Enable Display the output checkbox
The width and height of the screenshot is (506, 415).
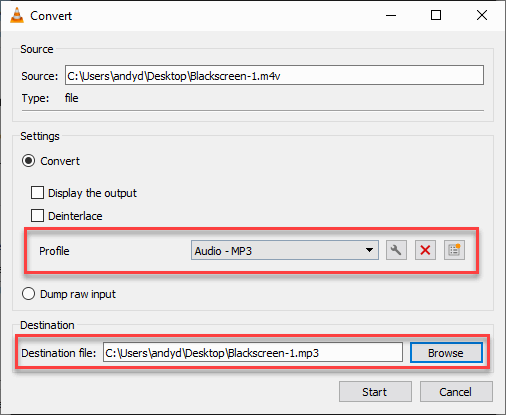[37, 193]
